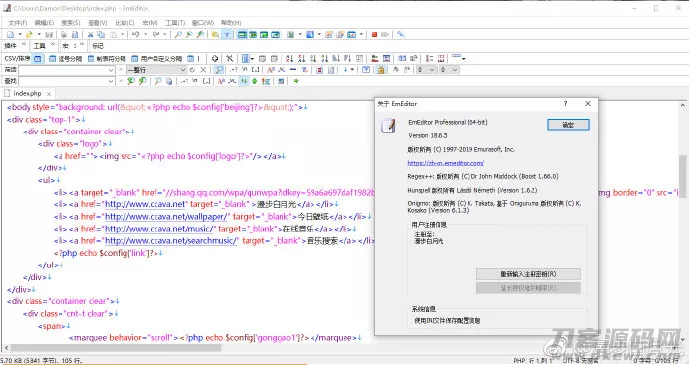Toggle normal mode button next to CSV/排序
The image size is (690, 365).
38,58
